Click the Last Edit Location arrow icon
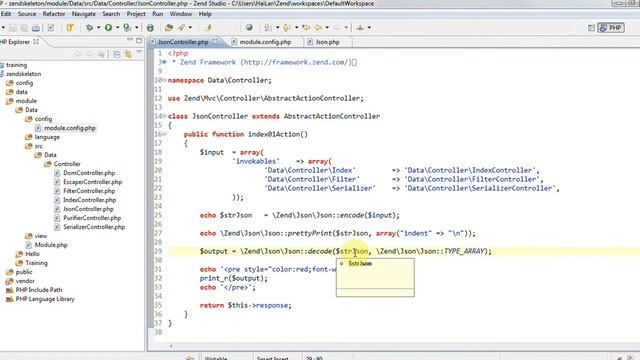The width and height of the screenshot is (640, 360). click(x=306, y=28)
